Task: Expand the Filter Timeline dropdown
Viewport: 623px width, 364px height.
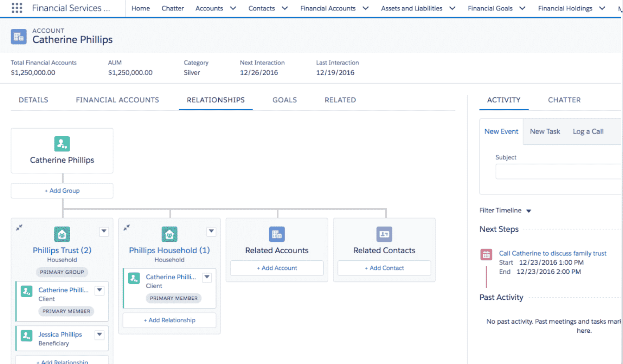Action: [528, 211]
